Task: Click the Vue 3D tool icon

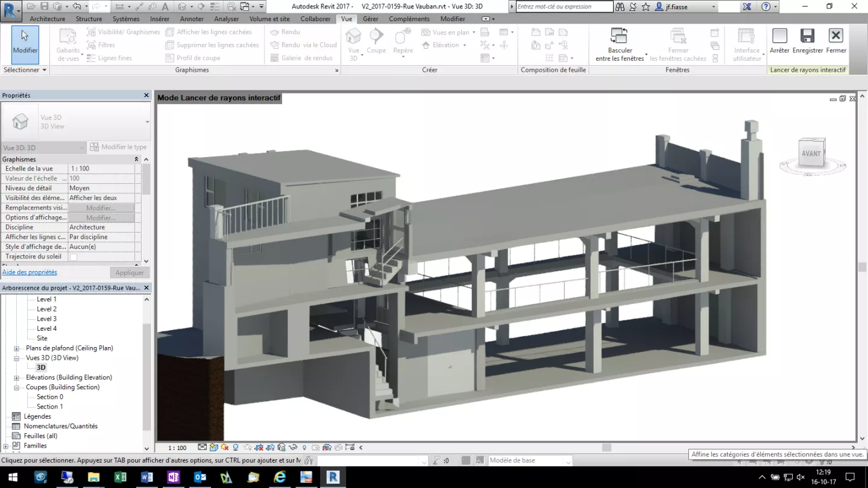Action: click(354, 37)
